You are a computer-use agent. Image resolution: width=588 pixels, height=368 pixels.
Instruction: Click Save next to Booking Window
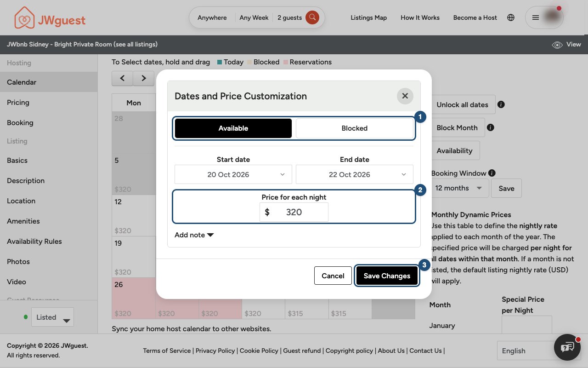pos(506,188)
